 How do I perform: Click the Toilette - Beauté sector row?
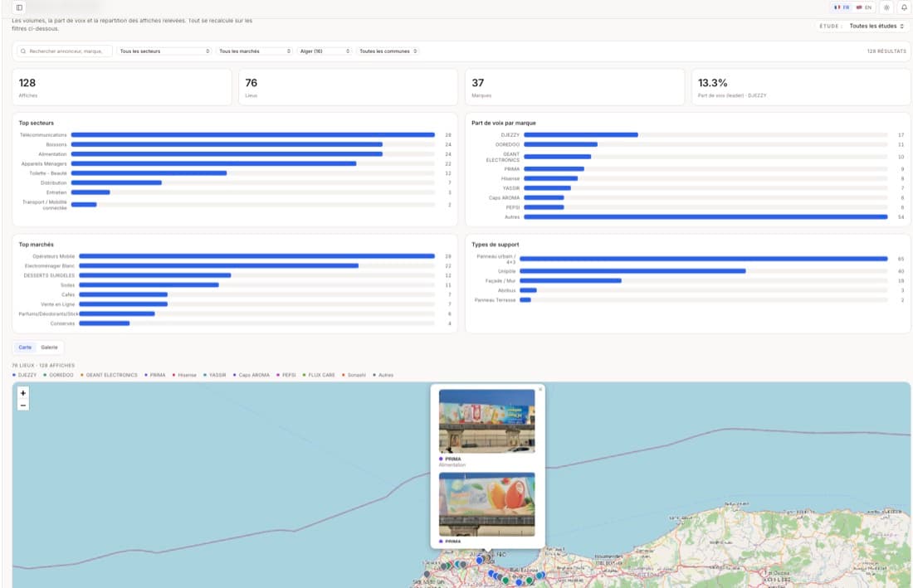pos(235,173)
